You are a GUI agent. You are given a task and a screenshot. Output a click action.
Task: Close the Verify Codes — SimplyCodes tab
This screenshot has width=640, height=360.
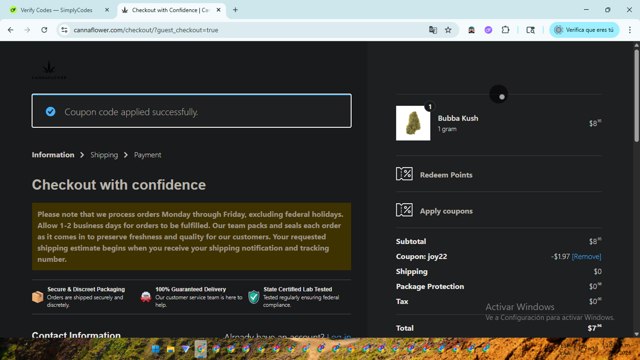pyautogui.click(x=107, y=10)
